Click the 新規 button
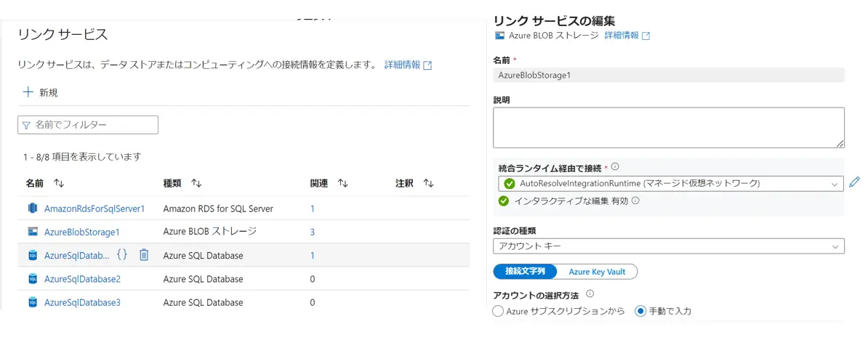The image size is (868, 348). 40,92
